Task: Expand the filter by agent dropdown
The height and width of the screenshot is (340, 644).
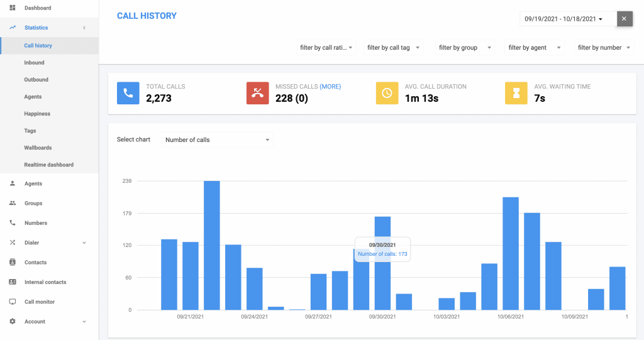Action: click(533, 48)
